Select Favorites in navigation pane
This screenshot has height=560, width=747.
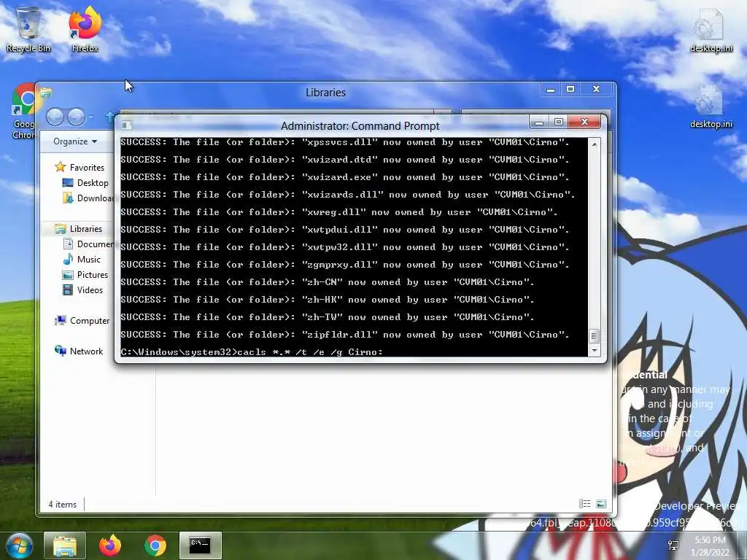[x=80, y=167]
